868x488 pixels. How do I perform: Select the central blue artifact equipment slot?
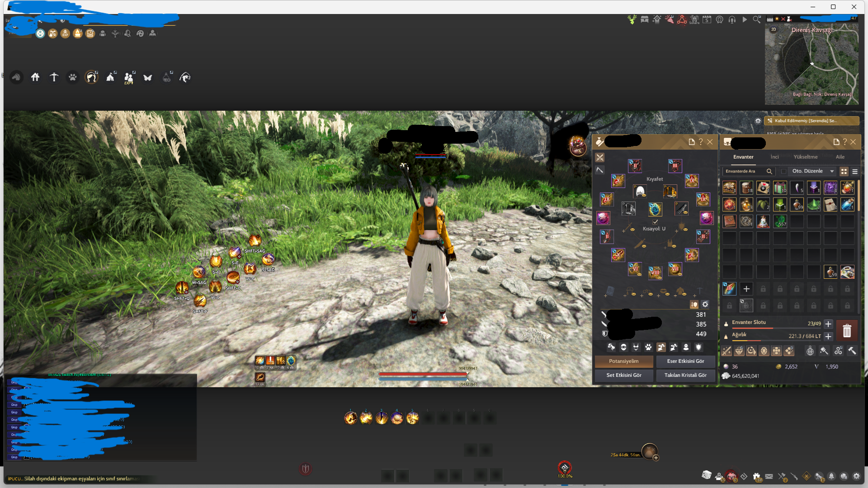coord(655,209)
